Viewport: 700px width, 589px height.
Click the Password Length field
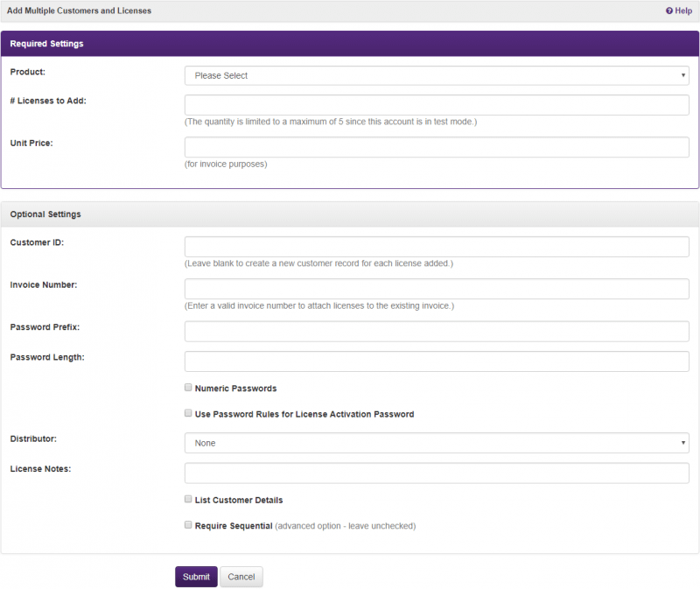[x=436, y=361]
